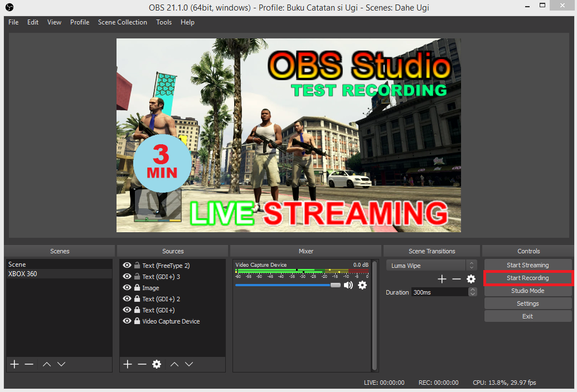Select the scene named Scene
This screenshot has height=392, width=577.
coord(59,264)
